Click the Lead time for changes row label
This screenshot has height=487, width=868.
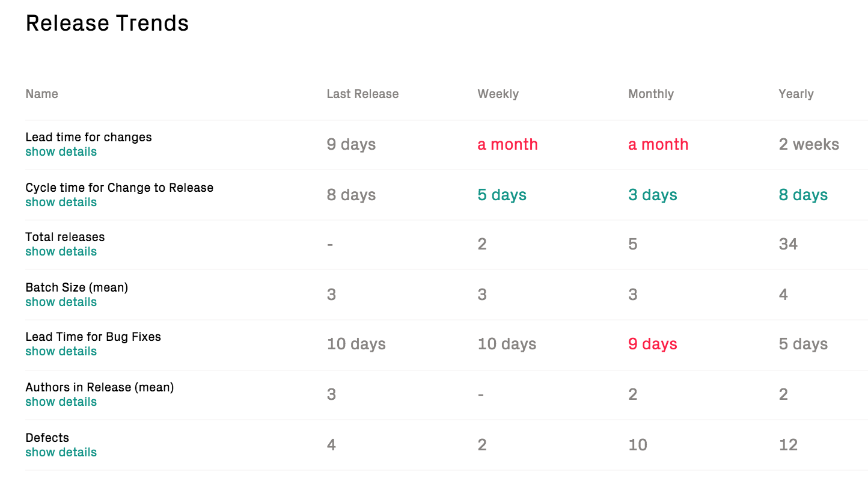pyautogui.click(x=88, y=137)
